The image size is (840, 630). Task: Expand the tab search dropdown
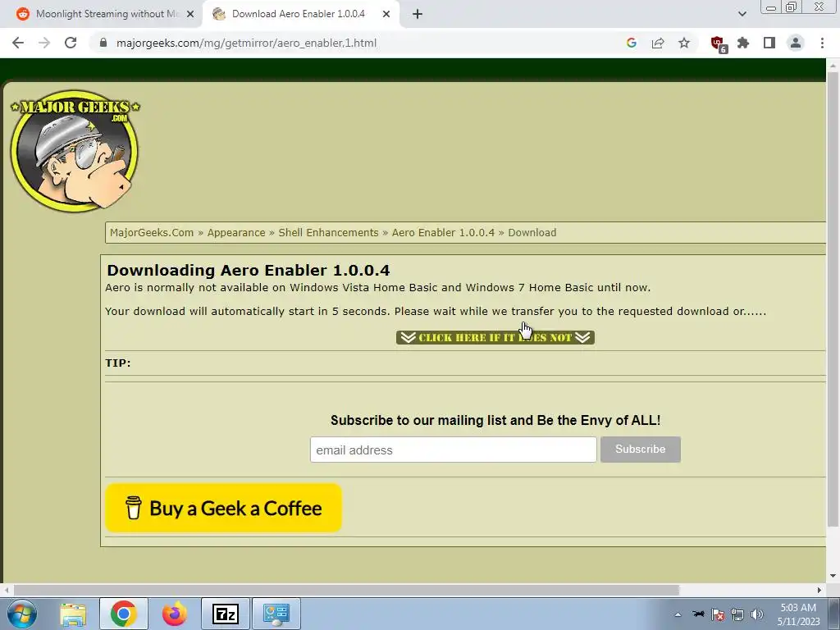(x=742, y=14)
